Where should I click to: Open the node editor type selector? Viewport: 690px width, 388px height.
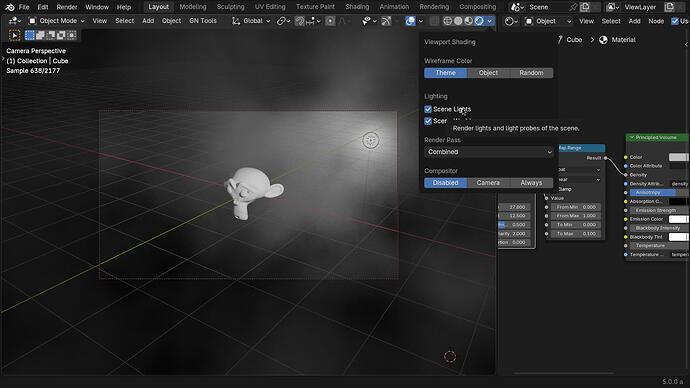point(510,21)
